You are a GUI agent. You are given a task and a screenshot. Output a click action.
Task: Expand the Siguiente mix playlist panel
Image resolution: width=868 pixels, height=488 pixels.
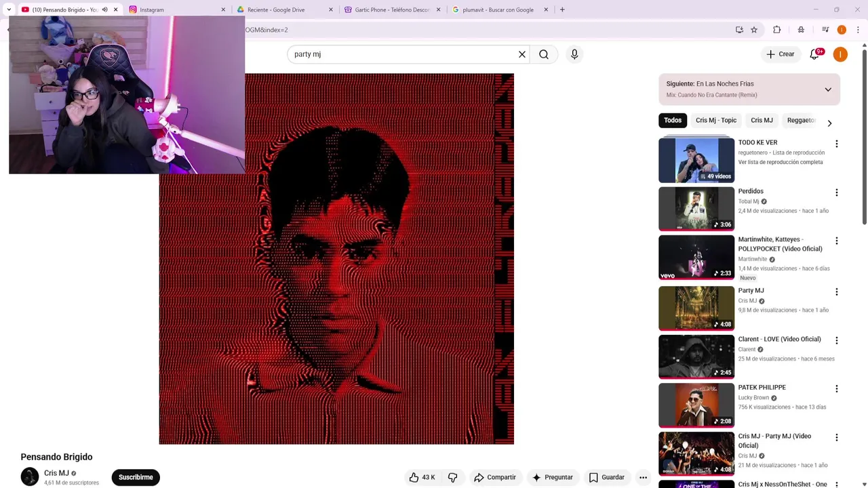tap(828, 89)
